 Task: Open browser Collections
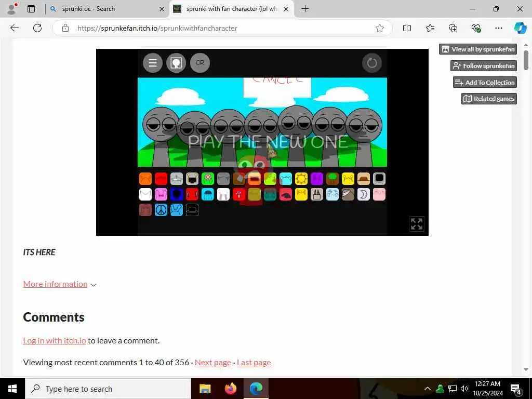453,28
